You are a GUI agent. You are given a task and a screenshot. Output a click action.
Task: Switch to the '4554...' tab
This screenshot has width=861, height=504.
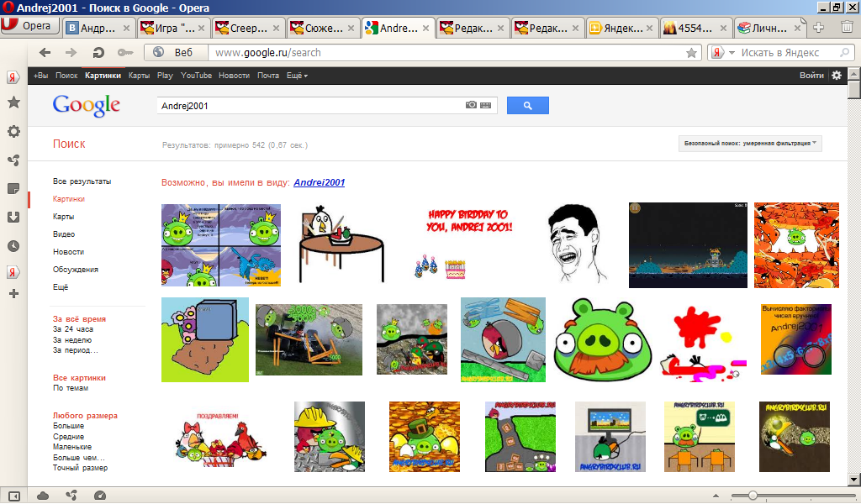coord(695,28)
